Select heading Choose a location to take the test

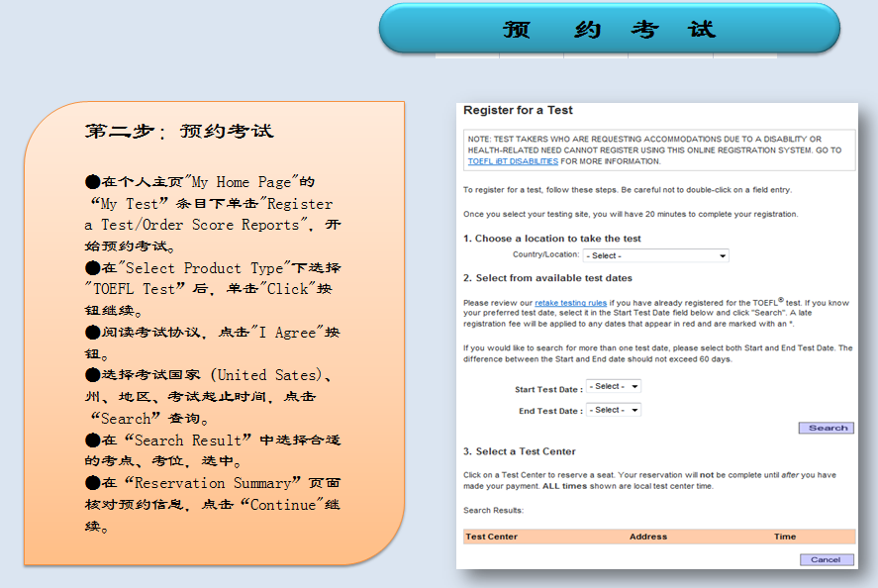[552, 239]
